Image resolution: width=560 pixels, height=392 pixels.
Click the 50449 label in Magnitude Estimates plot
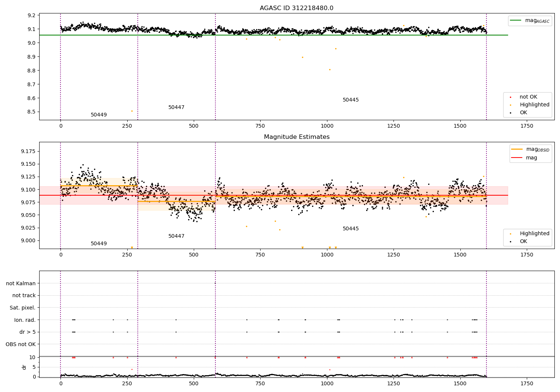[99, 244]
